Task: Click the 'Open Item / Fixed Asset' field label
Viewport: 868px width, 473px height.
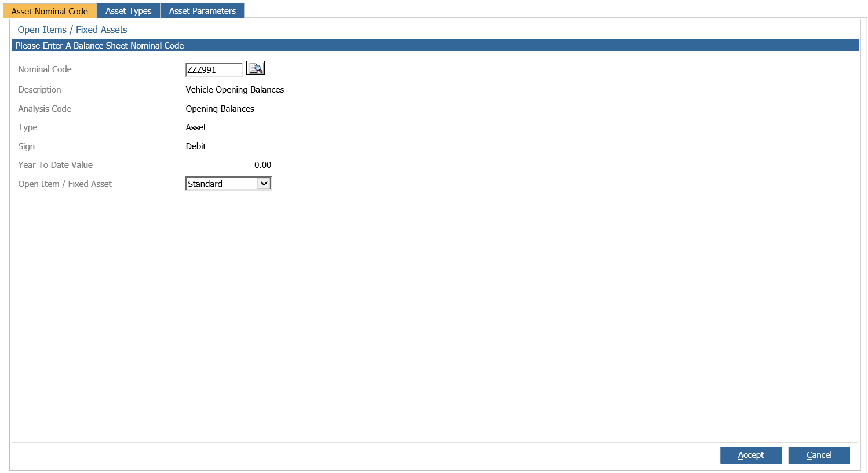Action: coord(65,184)
